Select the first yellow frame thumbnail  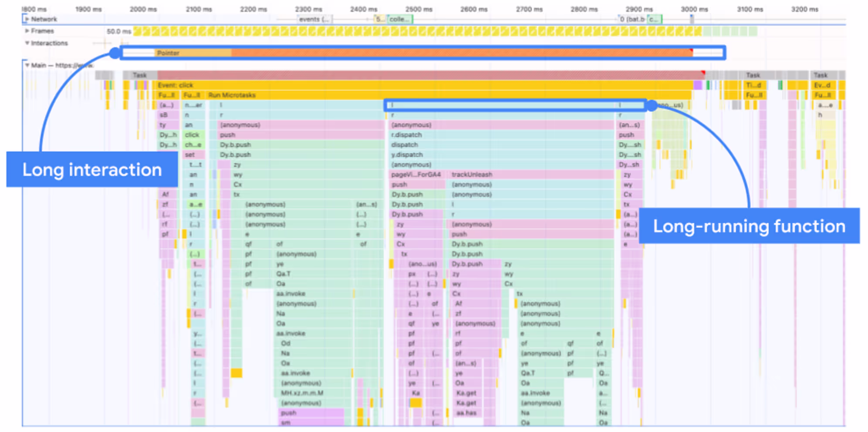coord(137,31)
